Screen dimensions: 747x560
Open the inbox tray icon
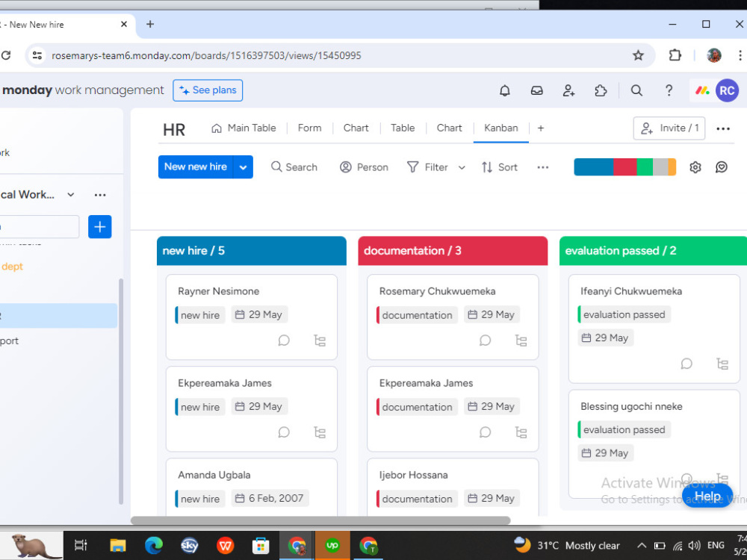click(537, 90)
